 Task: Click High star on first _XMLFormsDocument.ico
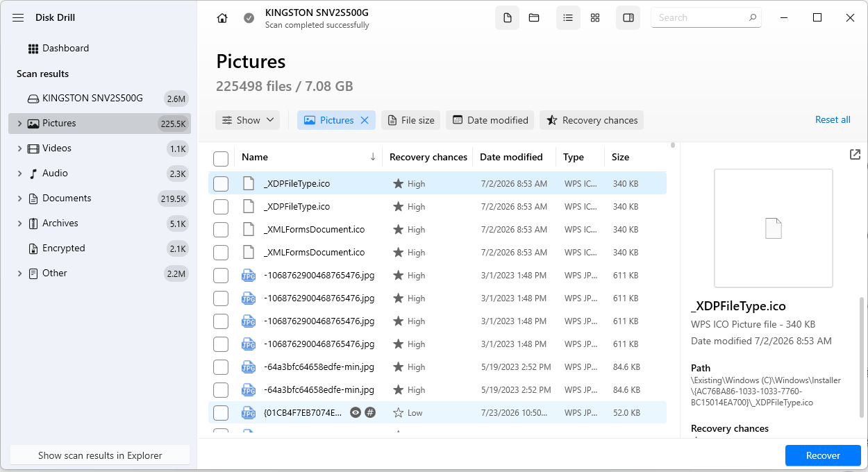[398, 230]
